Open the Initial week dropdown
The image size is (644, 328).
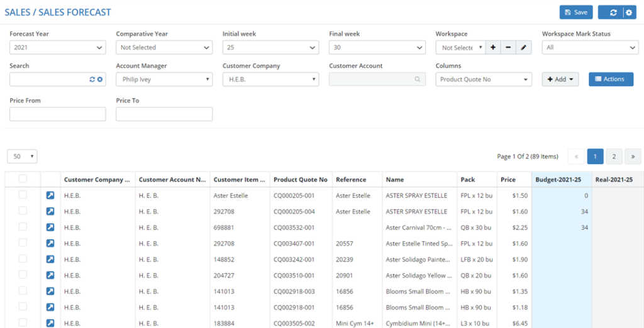[x=270, y=48]
